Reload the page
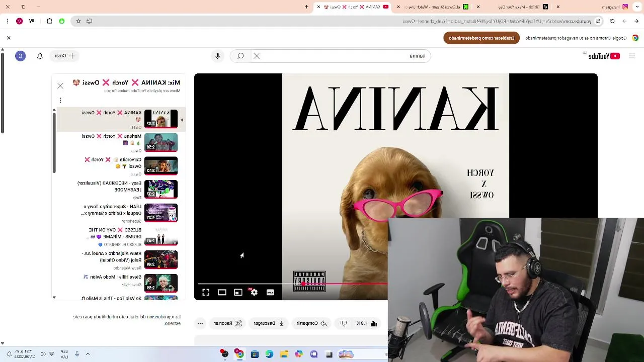This screenshot has width=644, height=362. pyautogui.click(x=612, y=21)
